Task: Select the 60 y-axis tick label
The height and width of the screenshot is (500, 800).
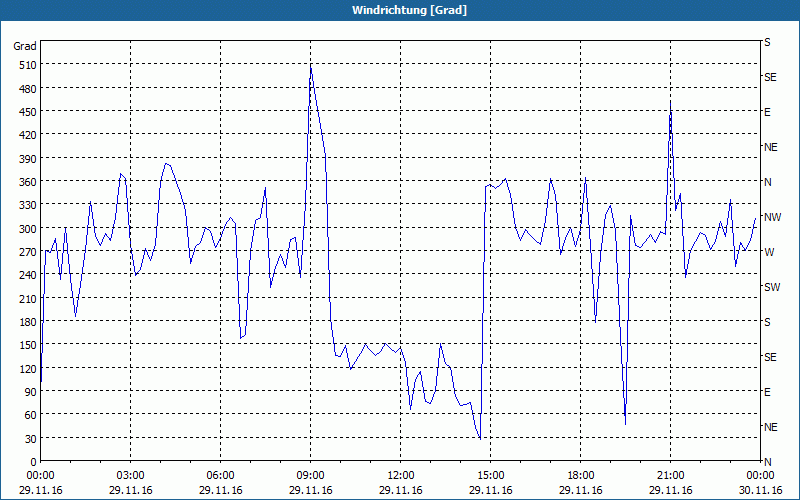Action: click(31, 415)
